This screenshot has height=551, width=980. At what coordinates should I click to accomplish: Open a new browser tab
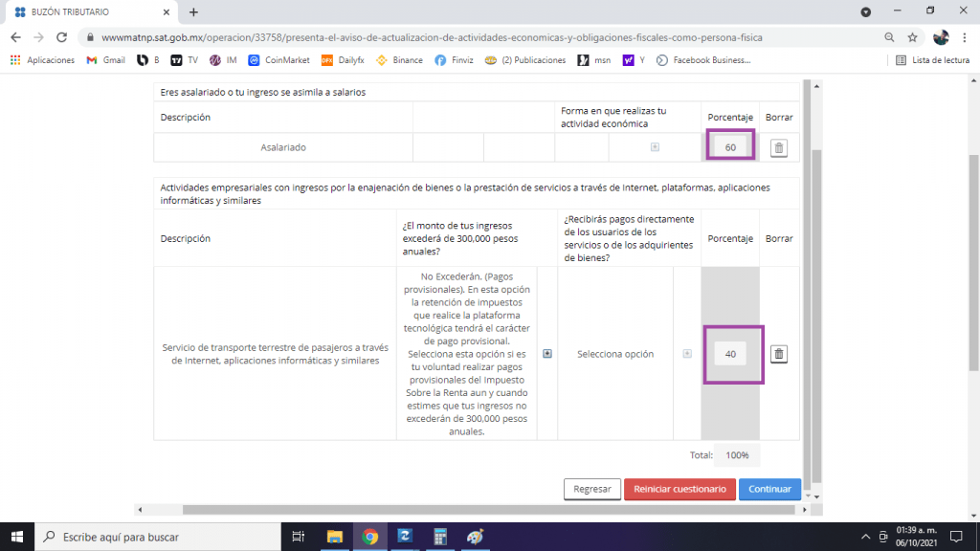tap(193, 11)
